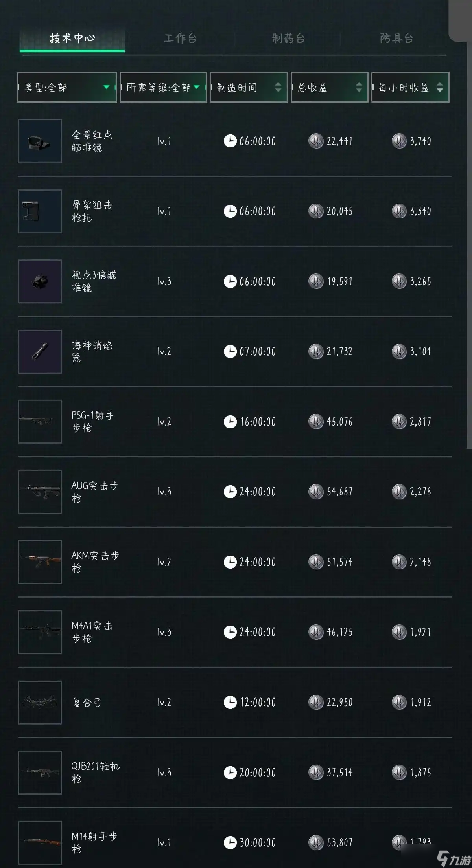The width and height of the screenshot is (472, 868).
Task: Open the 类型:全部 type filter dropdown
Action: point(67,87)
